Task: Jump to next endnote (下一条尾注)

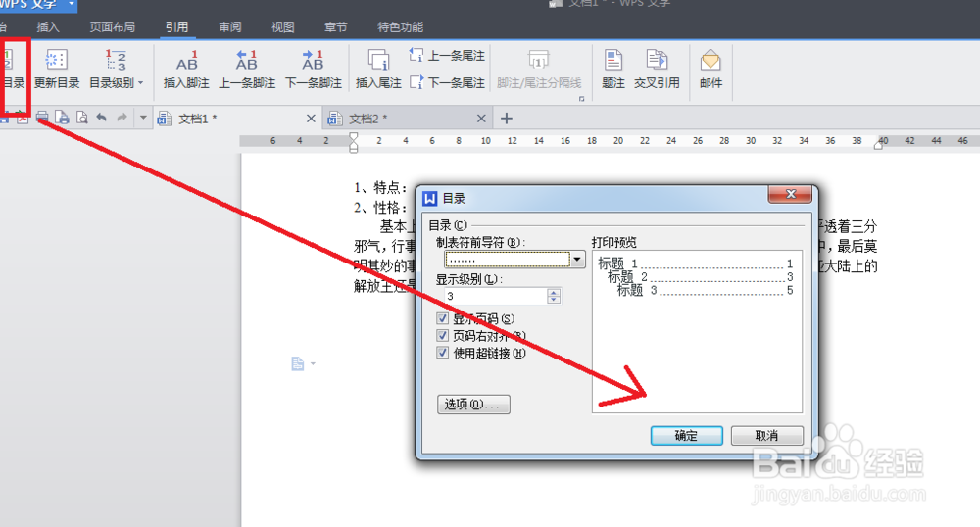Action: [448, 82]
